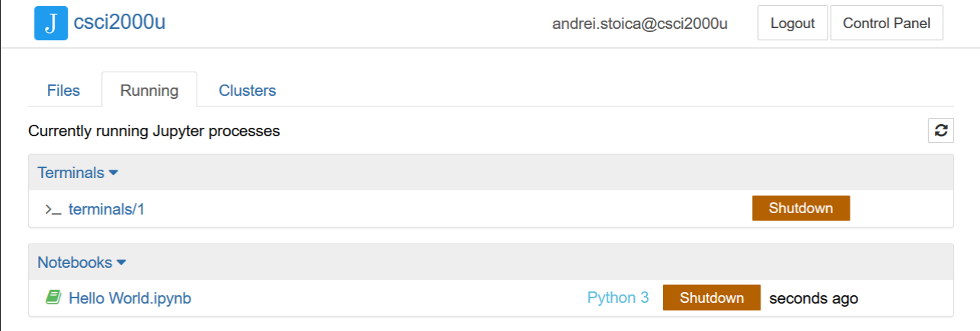Click the 'Currently running Jupyter processes' heading
The width and height of the screenshot is (980, 331).
click(154, 131)
